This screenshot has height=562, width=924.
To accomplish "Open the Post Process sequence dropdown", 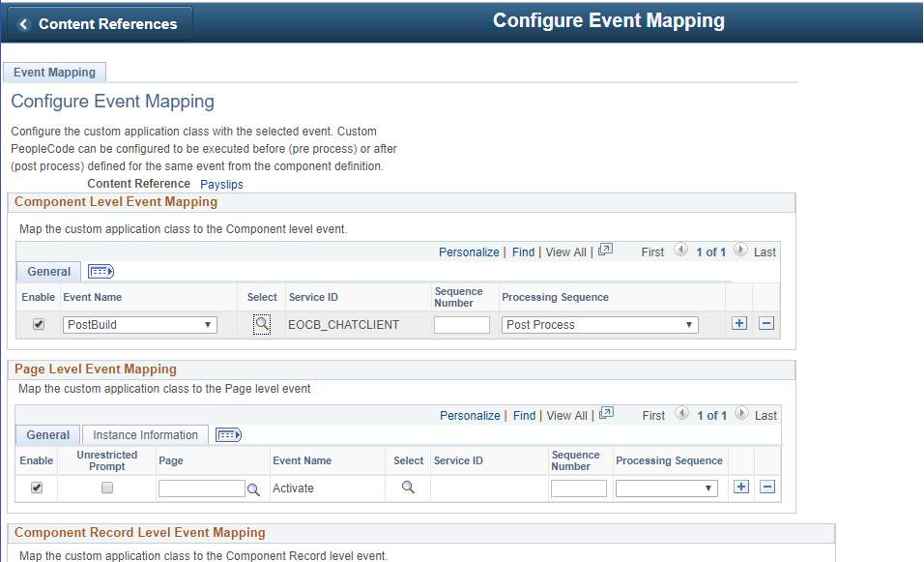I will [x=600, y=325].
